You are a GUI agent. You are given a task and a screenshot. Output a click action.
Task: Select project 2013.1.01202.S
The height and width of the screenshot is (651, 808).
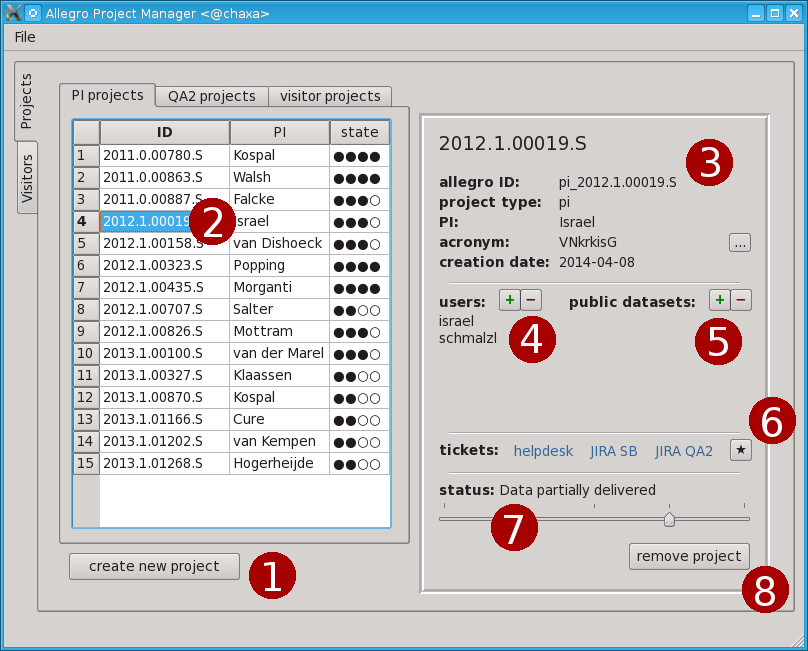tap(164, 441)
